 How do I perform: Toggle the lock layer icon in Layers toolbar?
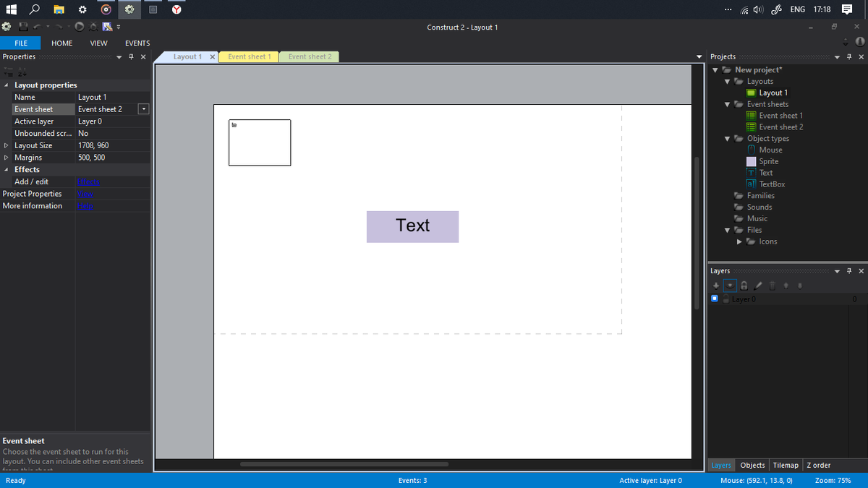coord(744,286)
